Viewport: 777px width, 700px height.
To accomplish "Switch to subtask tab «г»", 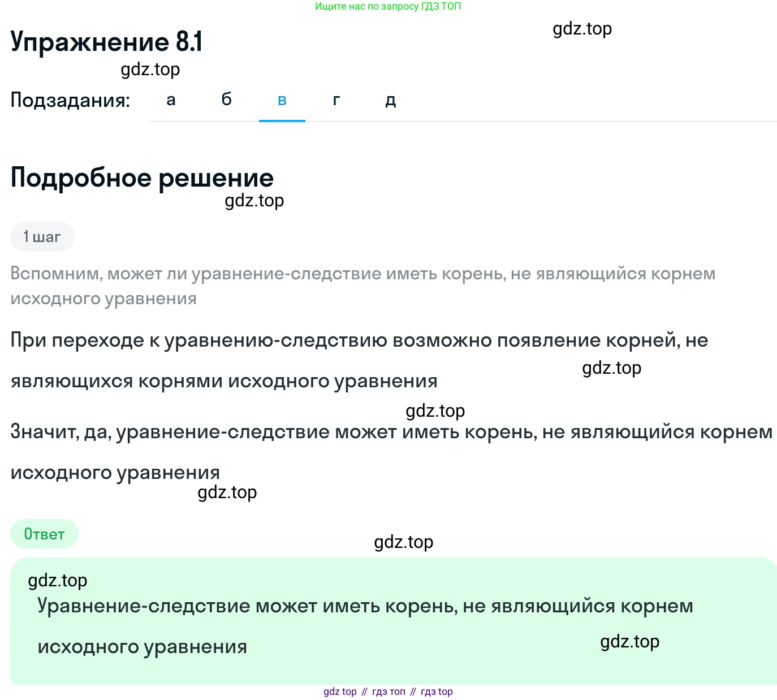I will tap(336, 100).
